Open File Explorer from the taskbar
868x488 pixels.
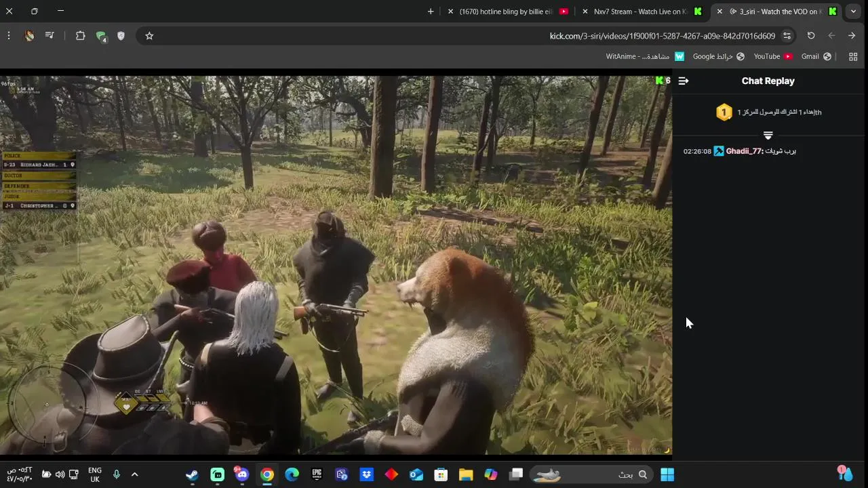click(x=466, y=474)
